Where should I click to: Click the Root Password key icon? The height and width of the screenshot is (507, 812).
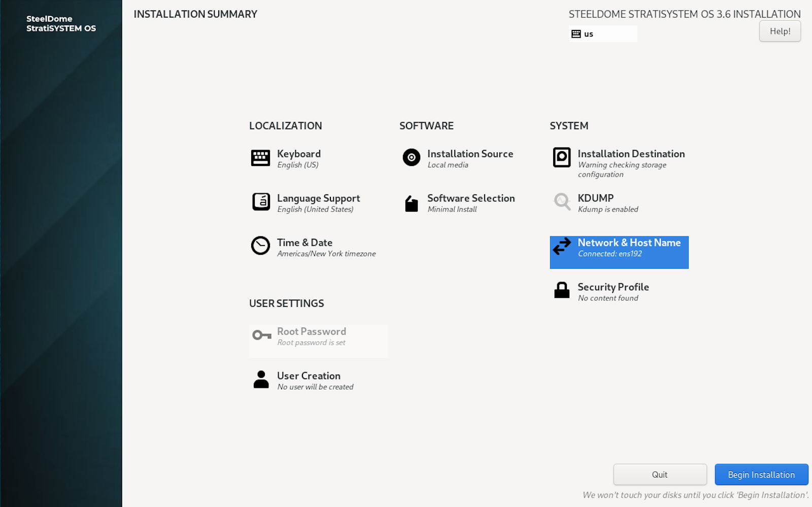(x=261, y=335)
